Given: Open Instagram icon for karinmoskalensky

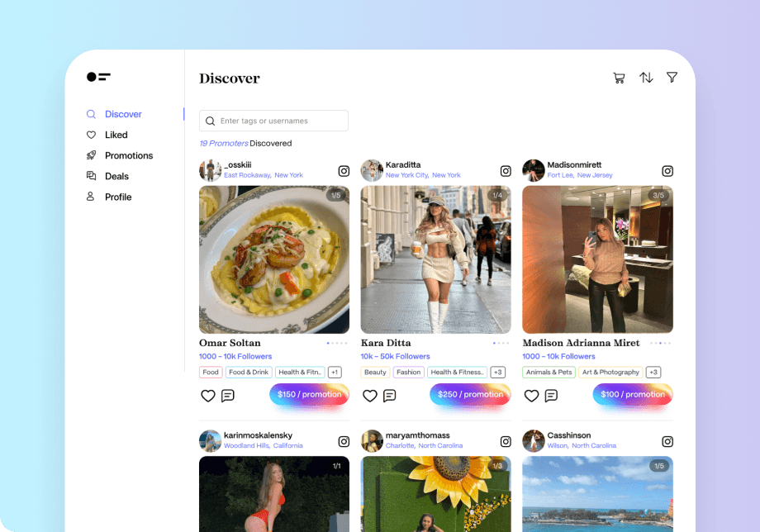Looking at the screenshot, I should [x=344, y=441].
